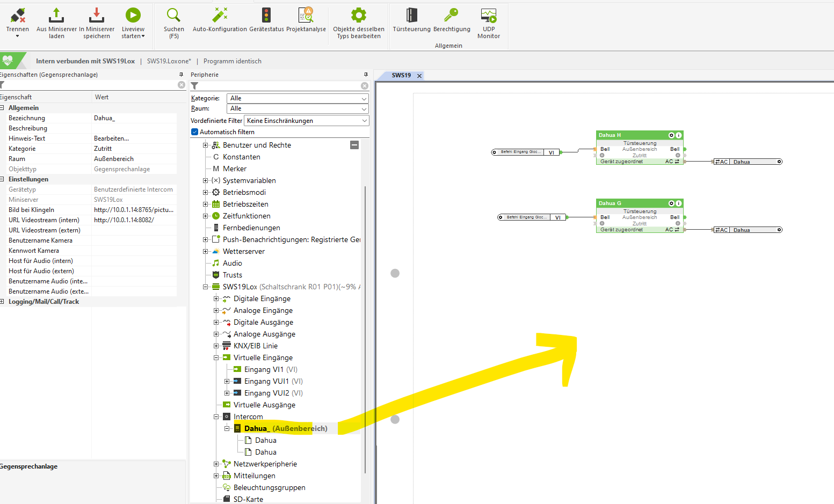Open Gerätestatus traffic light icon
Image resolution: width=834 pixels, height=504 pixels.
(266, 15)
